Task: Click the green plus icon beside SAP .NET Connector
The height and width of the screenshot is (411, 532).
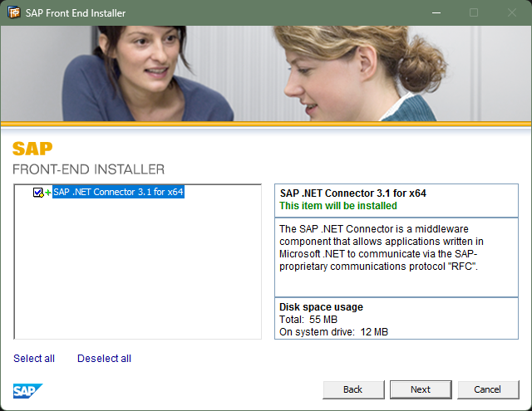Action: pos(48,193)
